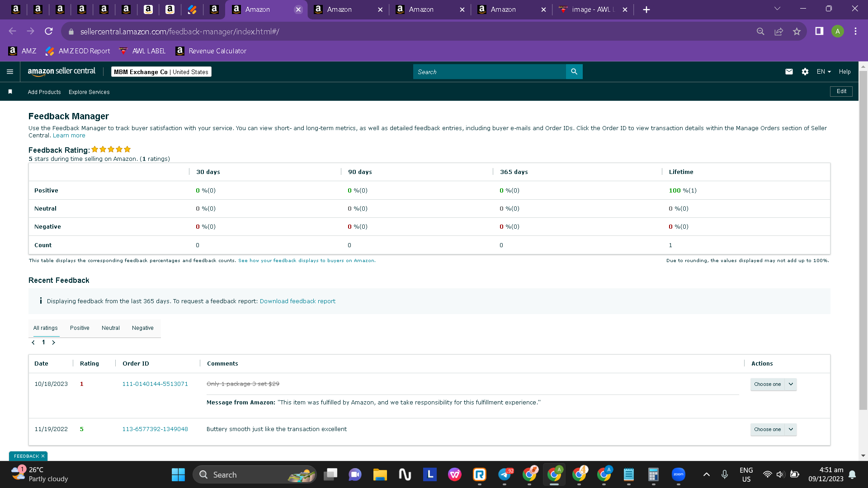Open the notifications bell in system tray
This screenshot has height=488, width=868.
tap(852, 474)
